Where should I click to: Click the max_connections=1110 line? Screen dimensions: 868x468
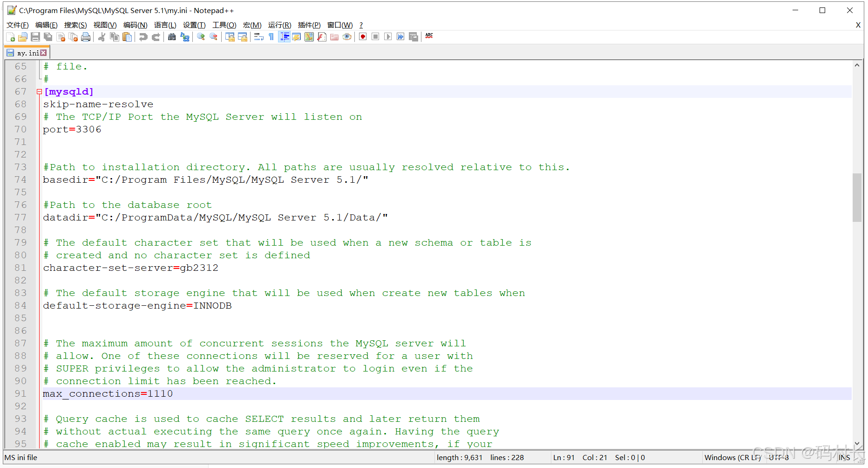(447, 394)
